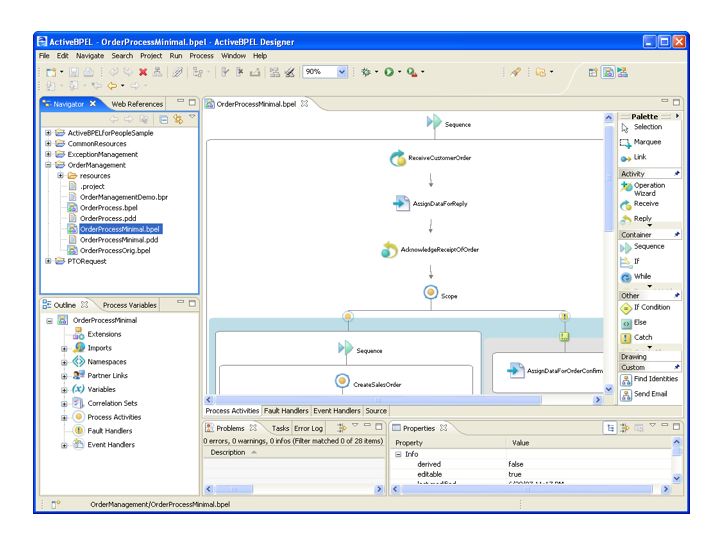The width and height of the screenshot is (720, 540).
Task: Click the back navigation arrow in toolbar
Action: point(112,86)
